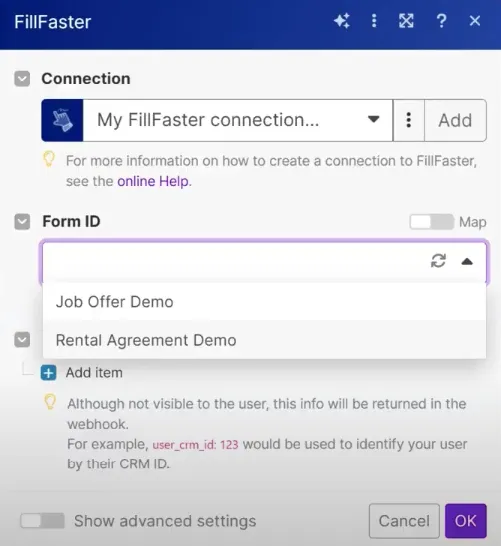Image resolution: width=501 pixels, height=546 pixels.
Task: Click the AI sparkle icon in header
Action: coord(342,21)
